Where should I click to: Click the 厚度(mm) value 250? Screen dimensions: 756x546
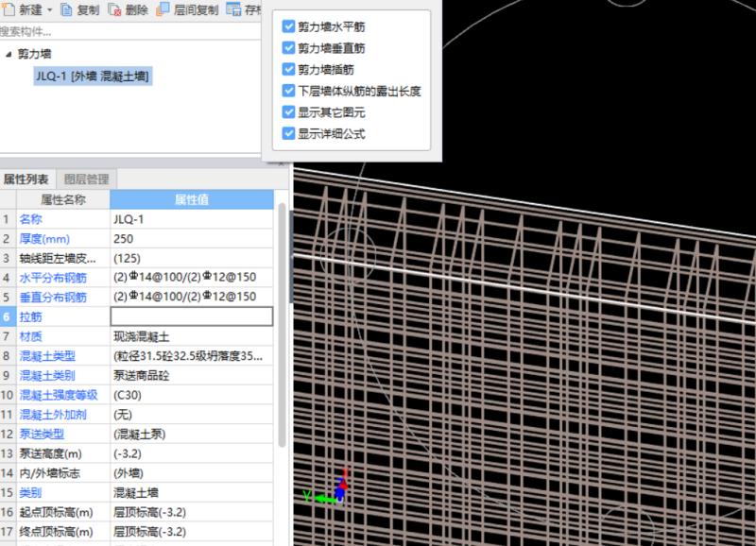pos(192,239)
